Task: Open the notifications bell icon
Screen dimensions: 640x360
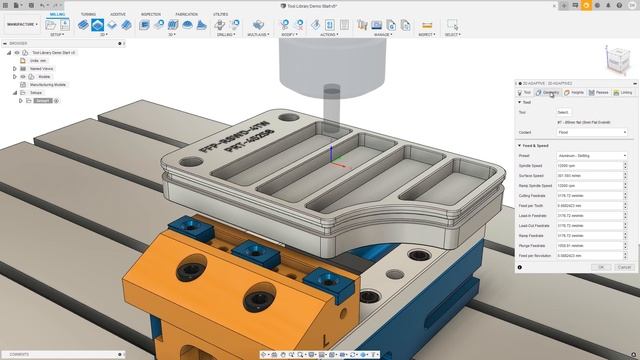Action: [608, 6]
